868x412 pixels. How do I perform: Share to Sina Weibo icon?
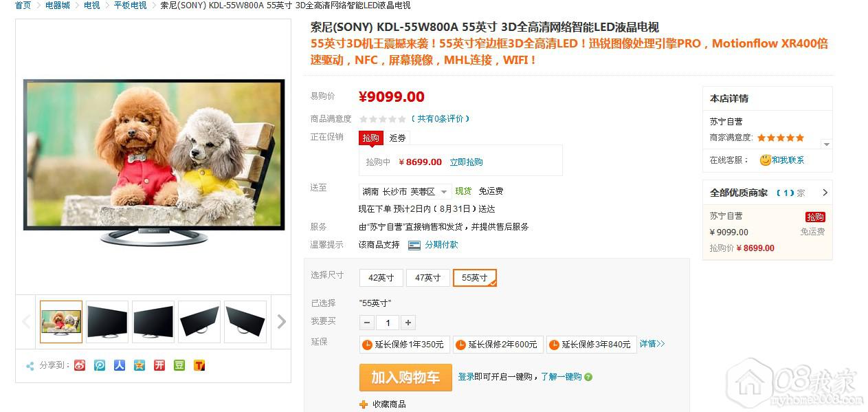(80, 365)
